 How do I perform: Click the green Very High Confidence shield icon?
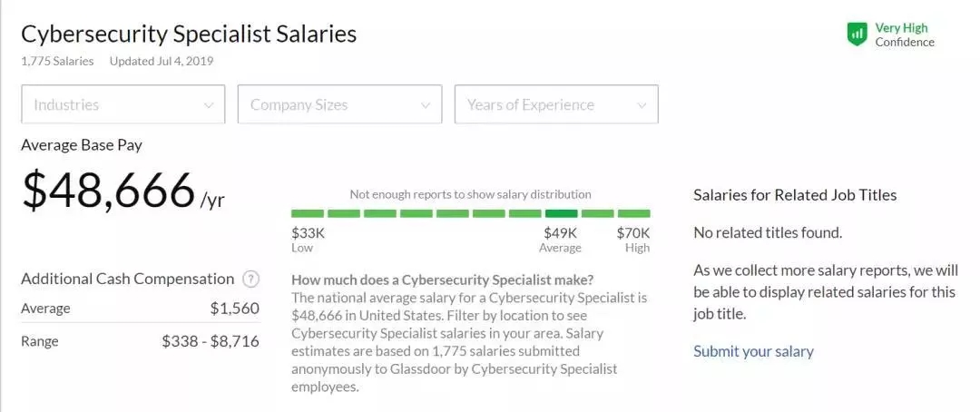pyautogui.click(x=857, y=34)
